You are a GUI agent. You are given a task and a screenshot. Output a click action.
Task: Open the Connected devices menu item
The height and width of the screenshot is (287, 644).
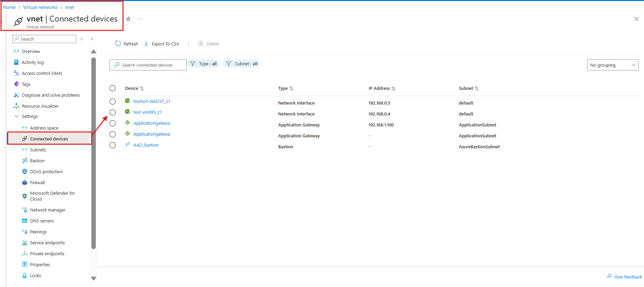point(49,139)
